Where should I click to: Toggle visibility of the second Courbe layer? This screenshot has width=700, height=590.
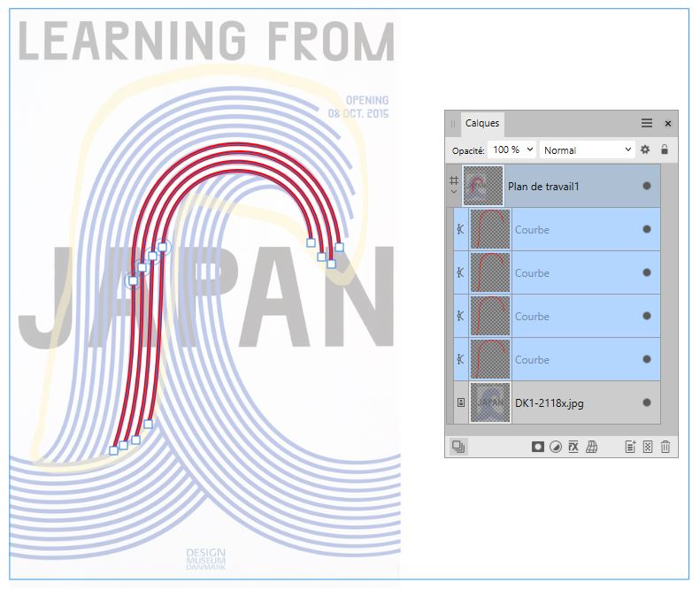tap(646, 272)
